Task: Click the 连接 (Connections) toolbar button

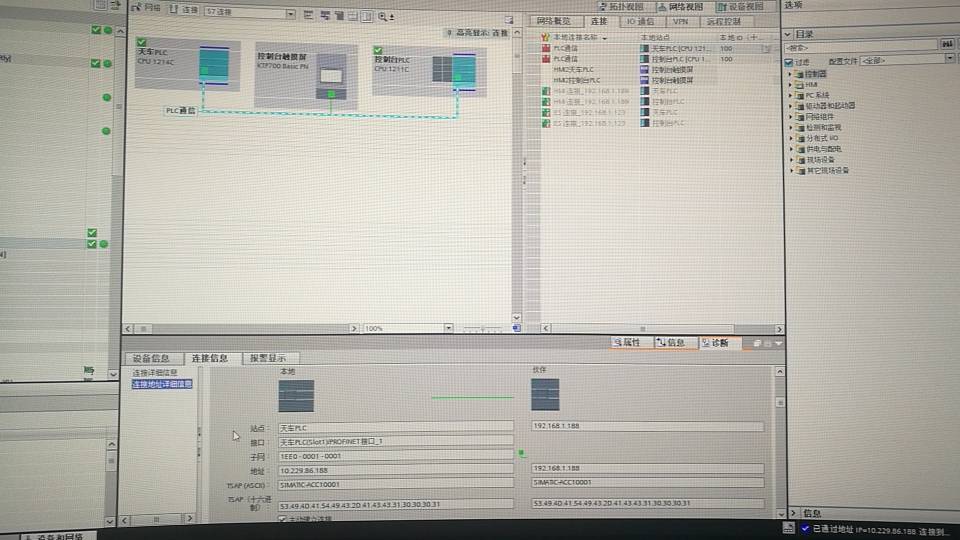Action: point(184,9)
